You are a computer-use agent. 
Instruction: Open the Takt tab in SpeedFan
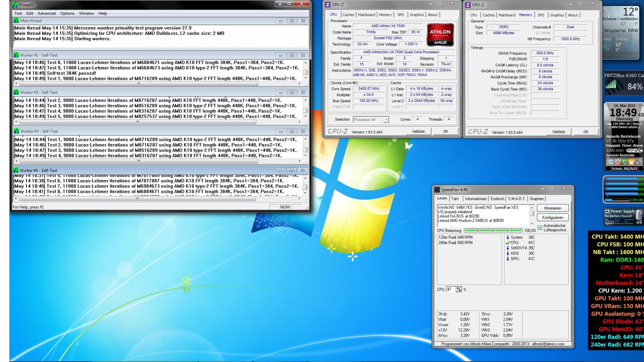(455, 199)
